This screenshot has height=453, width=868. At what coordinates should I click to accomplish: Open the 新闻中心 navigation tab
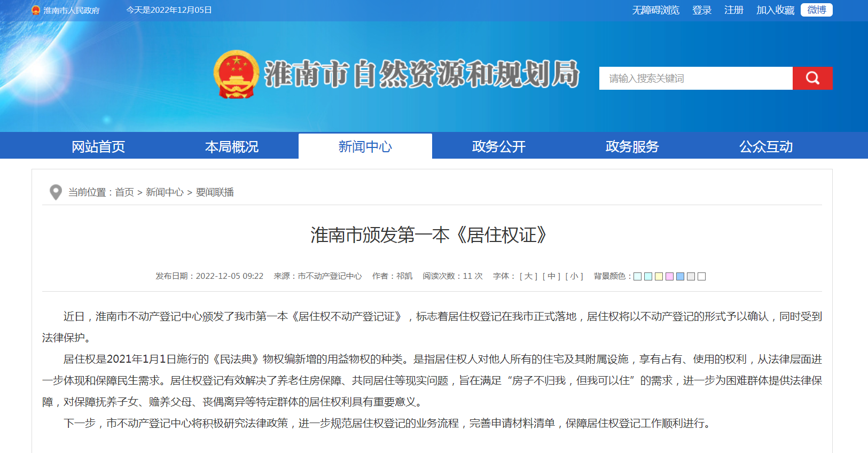(365, 146)
